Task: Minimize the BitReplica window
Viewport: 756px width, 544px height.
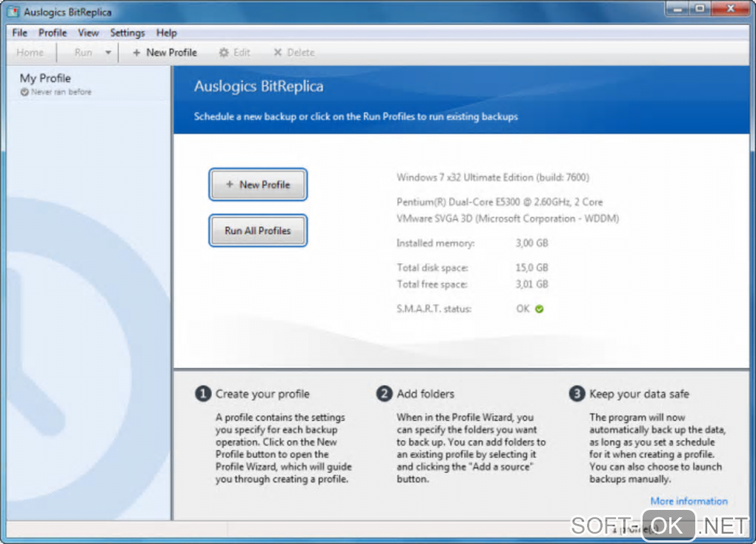Action: click(x=678, y=9)
